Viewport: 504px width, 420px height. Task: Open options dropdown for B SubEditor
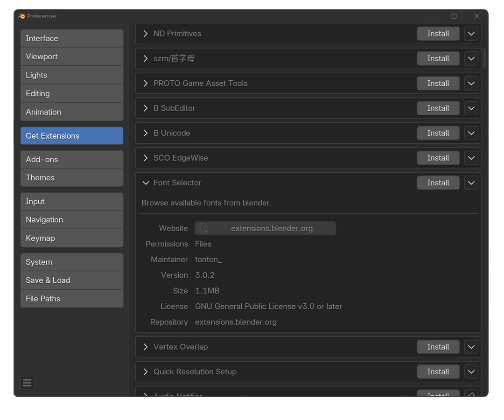coord(471,108)
